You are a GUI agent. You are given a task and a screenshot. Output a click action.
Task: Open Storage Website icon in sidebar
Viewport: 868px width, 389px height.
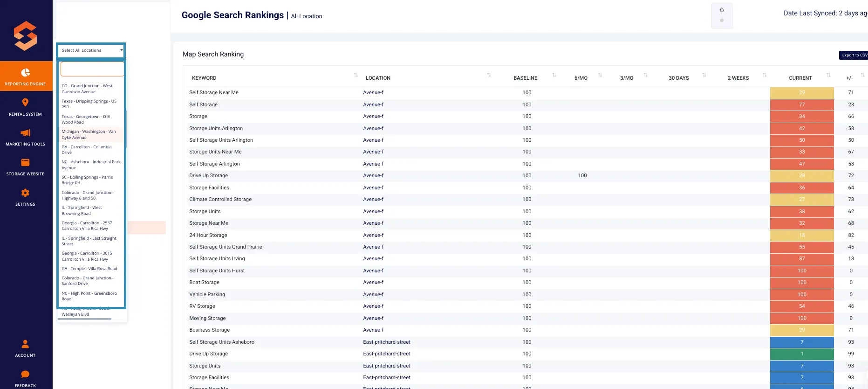[x=25, y=162]
